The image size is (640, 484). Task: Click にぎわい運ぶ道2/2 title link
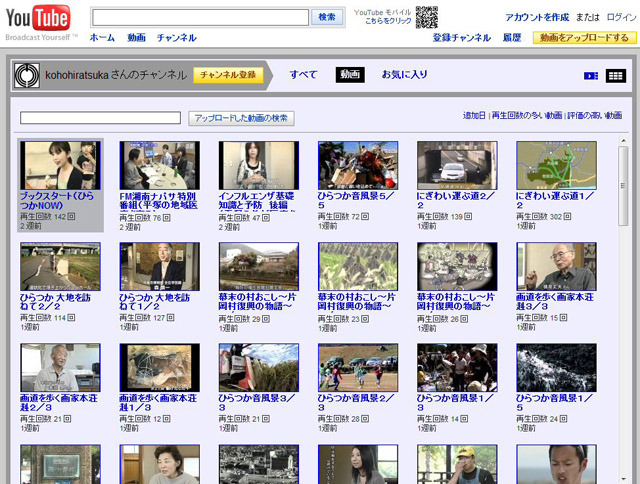click(456, 200)
